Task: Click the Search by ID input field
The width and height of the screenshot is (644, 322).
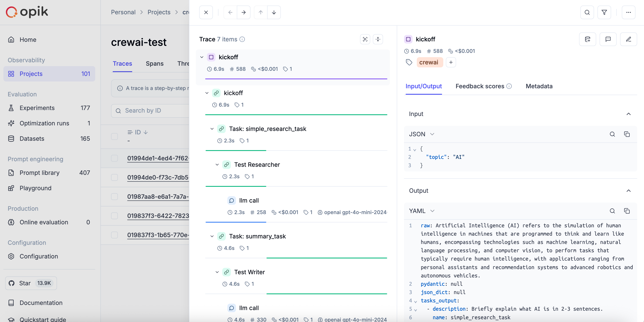Action: [155, 111]
